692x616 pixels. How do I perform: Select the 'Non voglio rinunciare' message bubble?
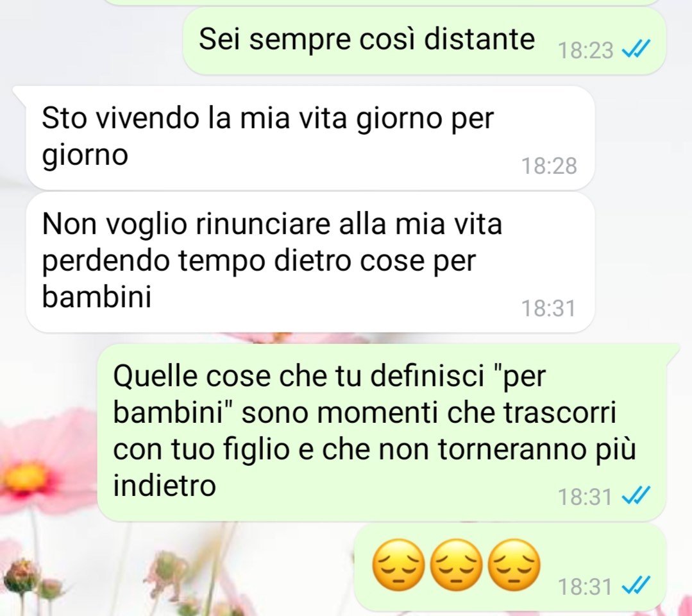(x=310, y=262)
